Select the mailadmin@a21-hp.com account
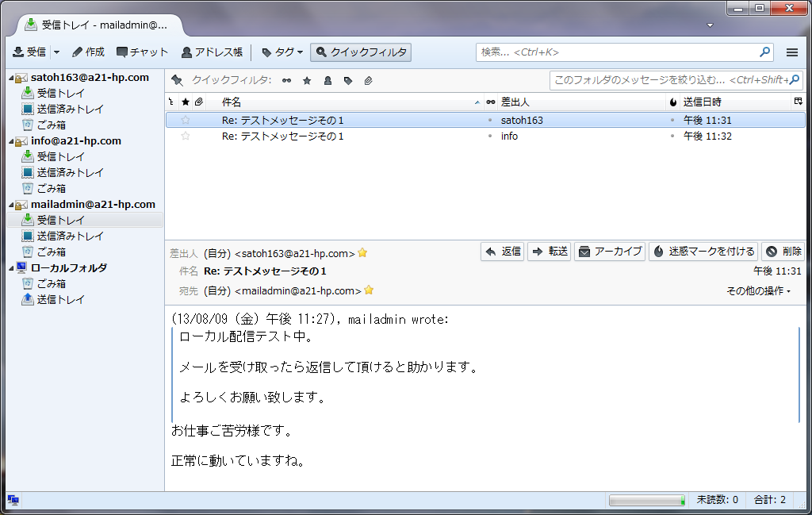 pos(93,205)
